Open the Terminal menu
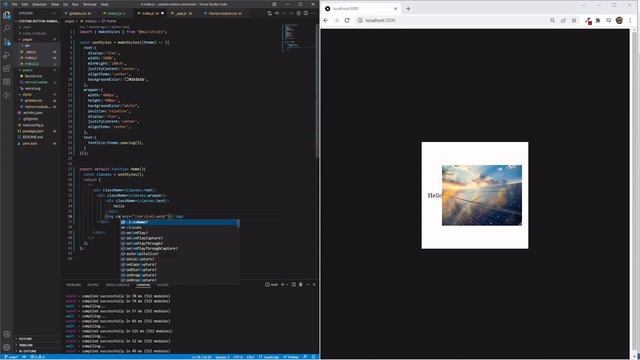The width and height of the screenshot is (640, 360). tap(89, 4)
